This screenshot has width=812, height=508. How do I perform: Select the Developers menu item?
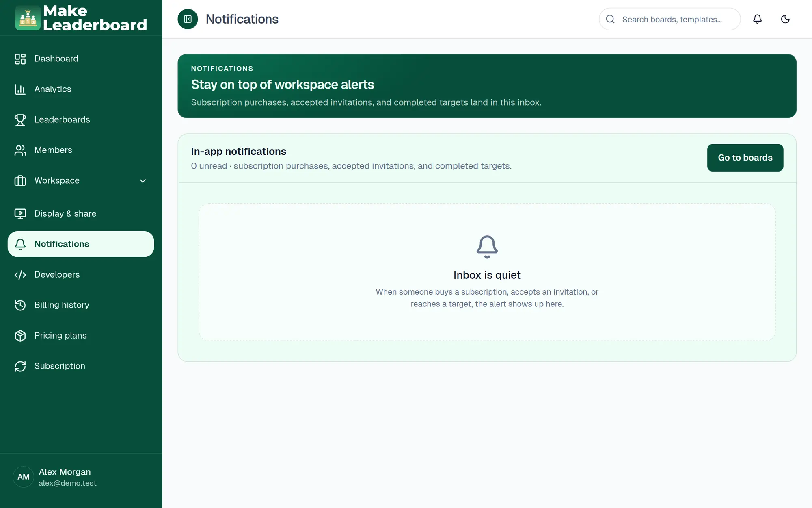point(81,275)
